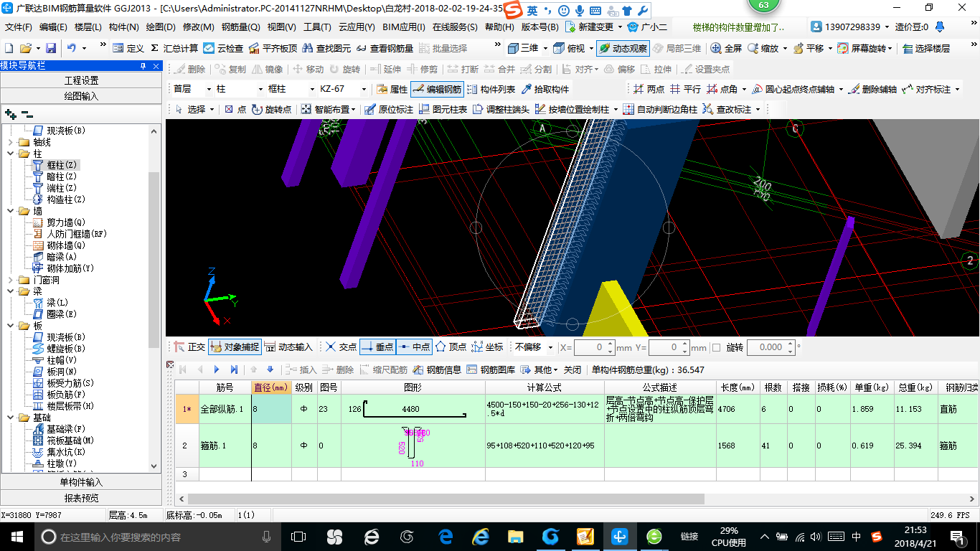Expand the 门窗洞 tree node
The image size is (980, 551).
point(11,280)
